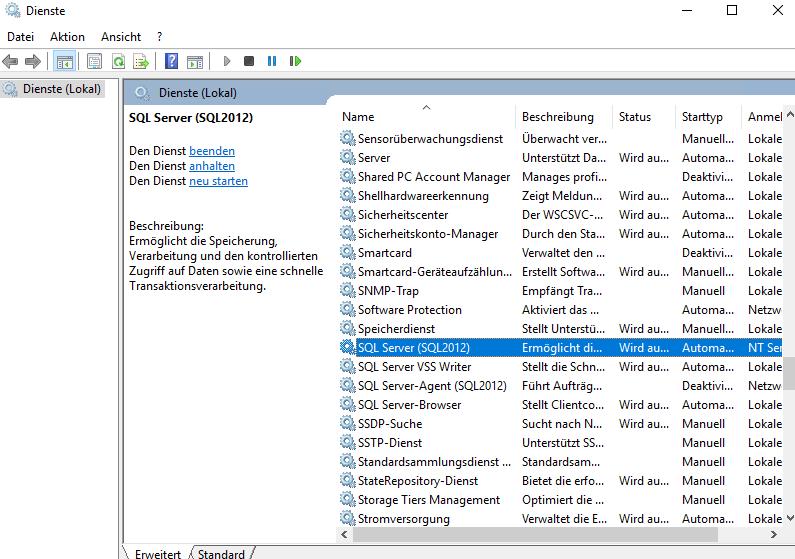Click the Pause service icon
Screen dimensions: 795x559
point(272,61)
